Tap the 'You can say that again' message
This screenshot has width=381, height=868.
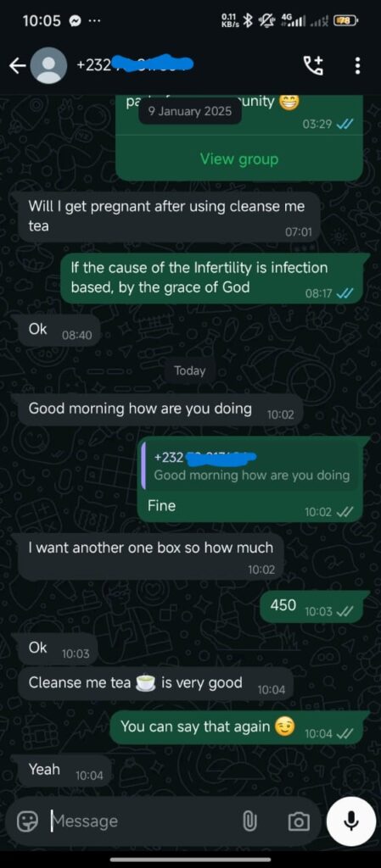pyautogui.click(x=236, y=728)
